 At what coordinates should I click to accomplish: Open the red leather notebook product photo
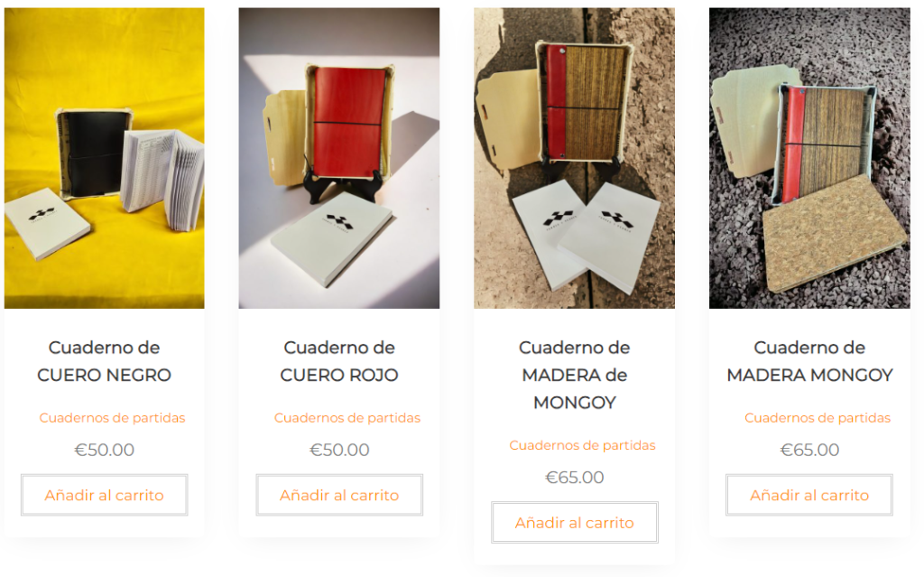(x=339, y=158)
